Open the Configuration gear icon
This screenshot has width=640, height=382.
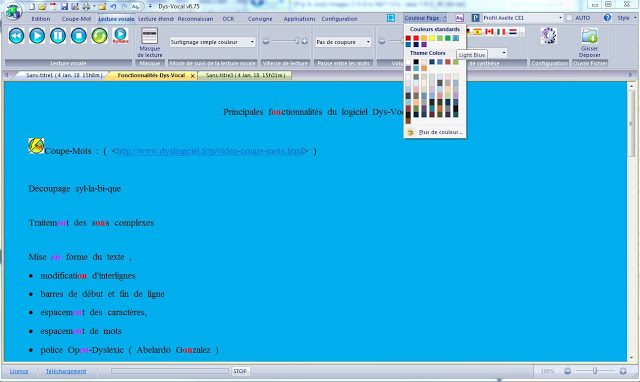point(549,36)
